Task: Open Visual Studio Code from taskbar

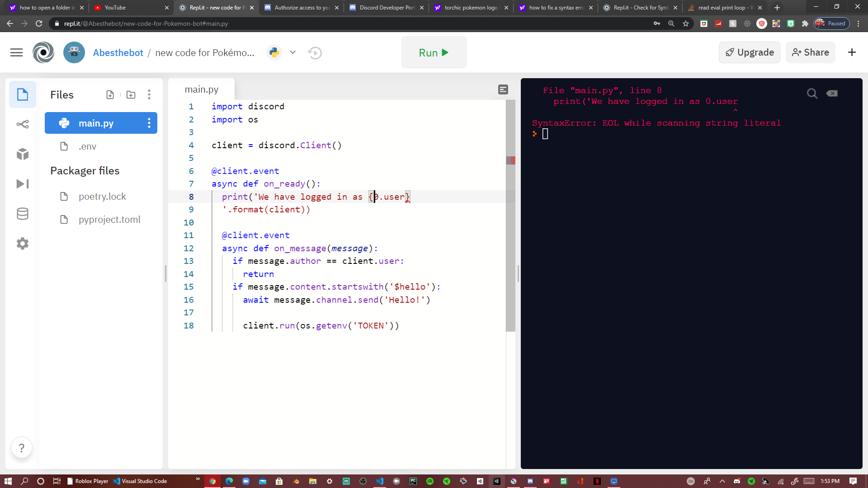Action: (140, 481)
